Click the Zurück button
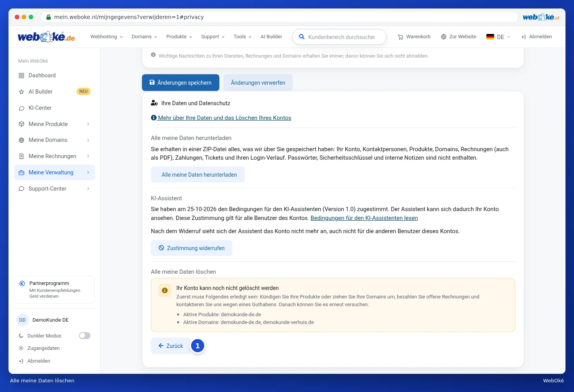Viewport: 574px width, 392px height. pos(171,346)
